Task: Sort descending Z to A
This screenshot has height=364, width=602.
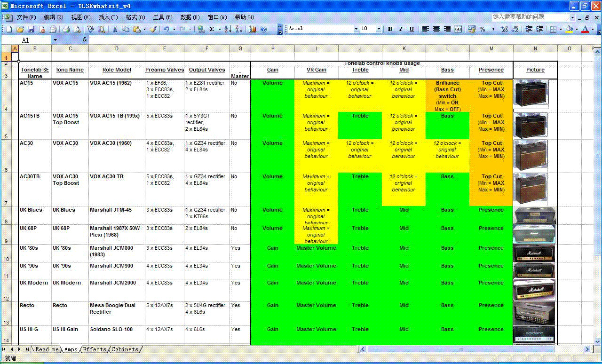Action: (239, 29)
